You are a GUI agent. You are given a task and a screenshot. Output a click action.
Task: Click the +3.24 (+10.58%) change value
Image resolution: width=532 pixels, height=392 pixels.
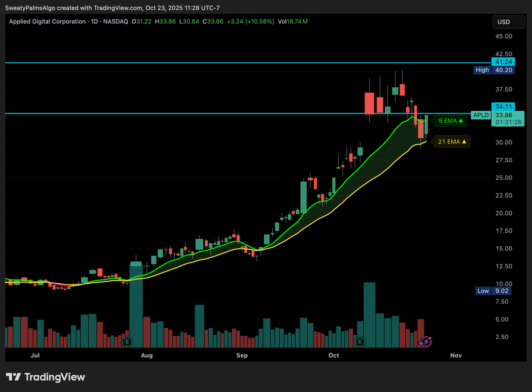250,21
